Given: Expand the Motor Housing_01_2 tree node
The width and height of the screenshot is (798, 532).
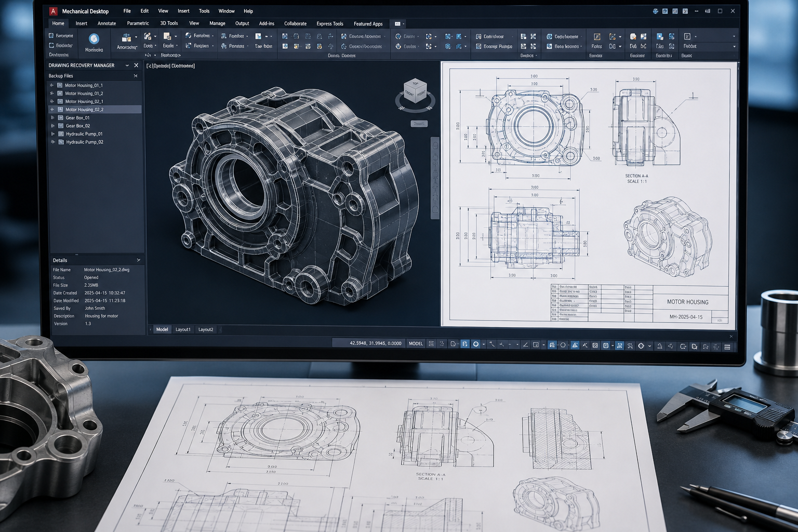Looking at the screenshot, I should 51,94.
